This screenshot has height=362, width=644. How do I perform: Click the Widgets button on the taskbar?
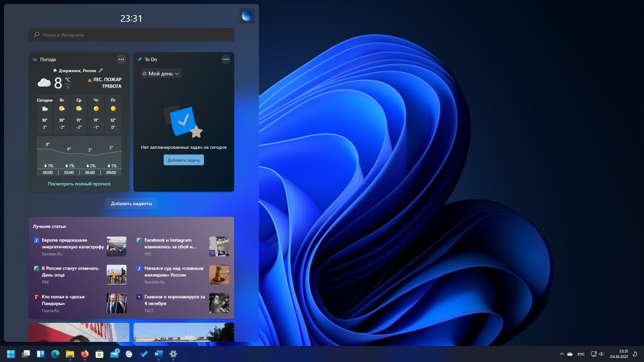tap(41, 354)
